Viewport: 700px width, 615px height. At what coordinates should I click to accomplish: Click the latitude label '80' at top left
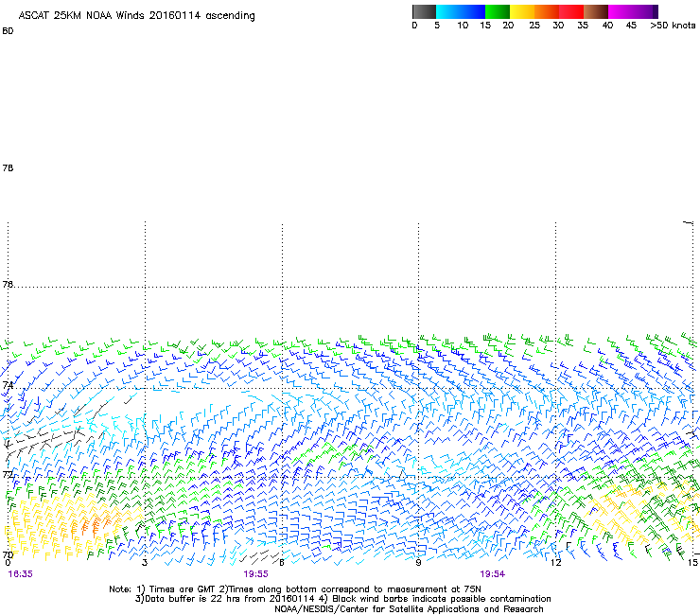pos(8,31)
